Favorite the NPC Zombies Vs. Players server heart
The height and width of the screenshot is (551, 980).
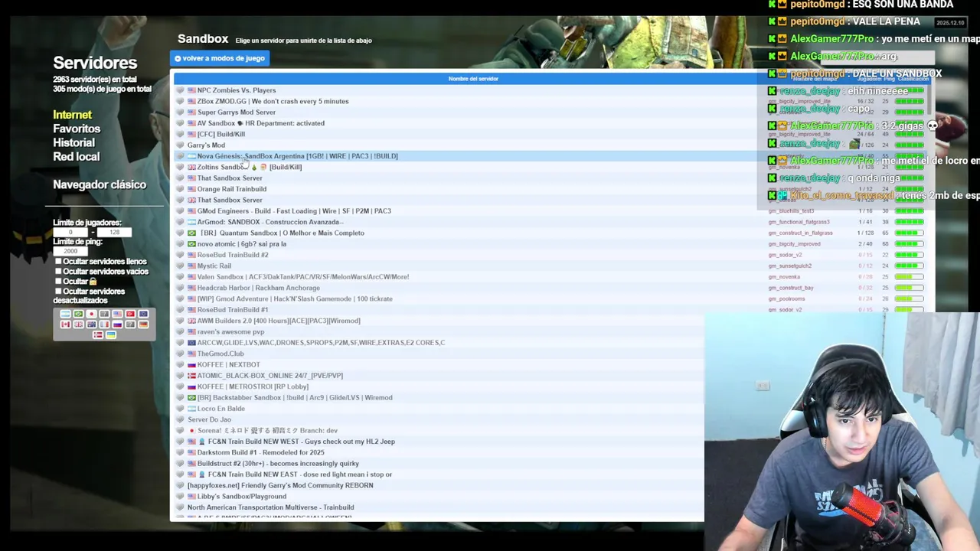pos(181,90)
